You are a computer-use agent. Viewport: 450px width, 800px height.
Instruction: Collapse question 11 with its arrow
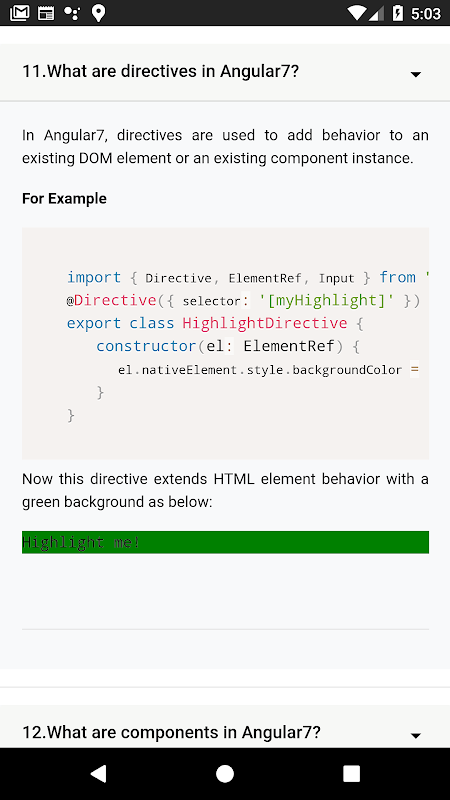[x=416, y=74]
